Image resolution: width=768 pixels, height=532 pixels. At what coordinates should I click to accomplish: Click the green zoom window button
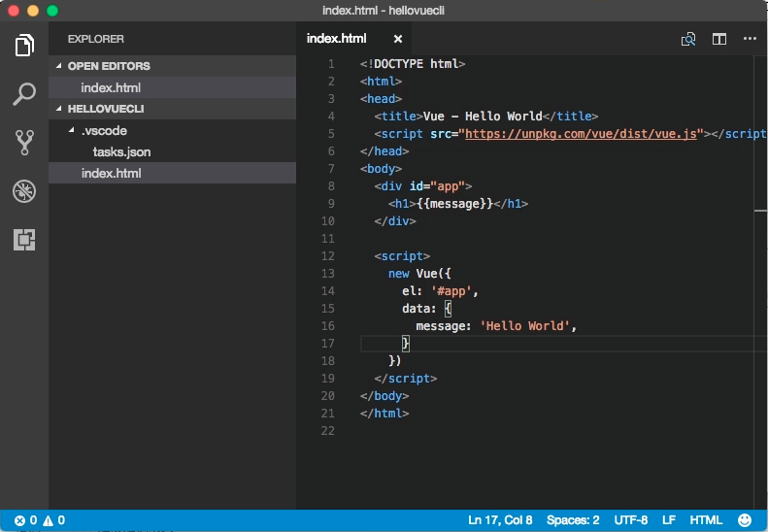52,11
